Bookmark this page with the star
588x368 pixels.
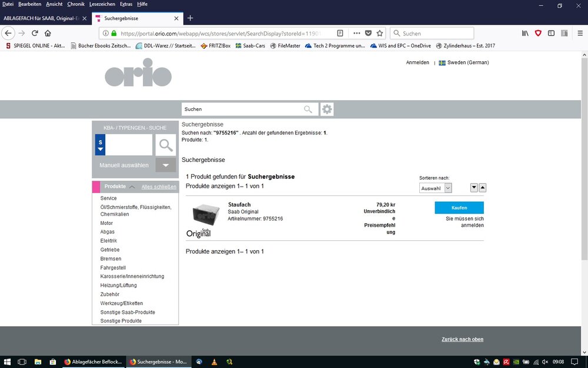point(380,33)
